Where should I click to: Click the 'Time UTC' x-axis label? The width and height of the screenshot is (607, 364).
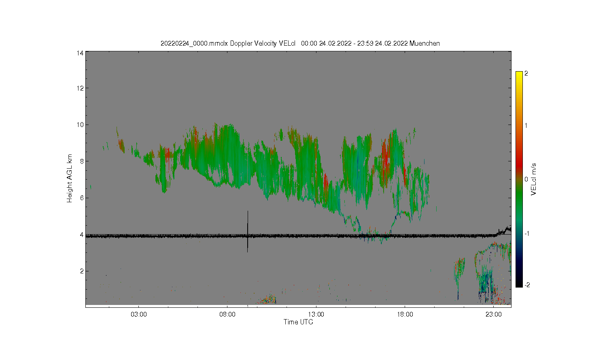298,322
